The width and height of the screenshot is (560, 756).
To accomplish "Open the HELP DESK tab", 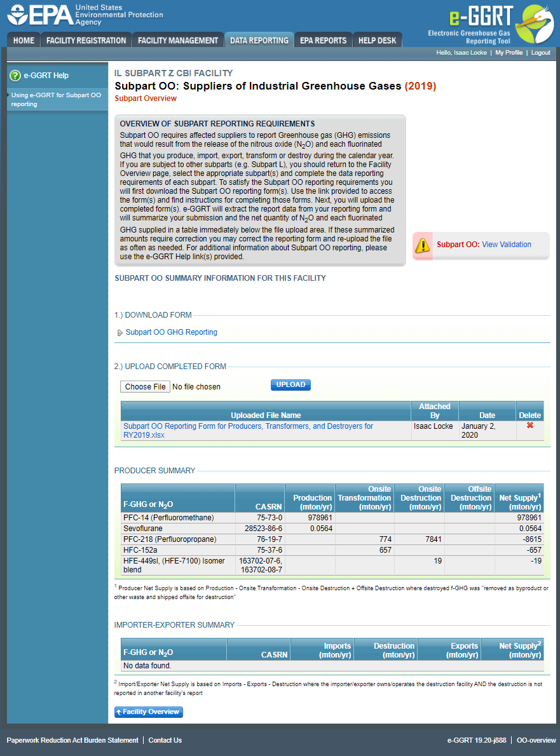I will pos(377,41).
